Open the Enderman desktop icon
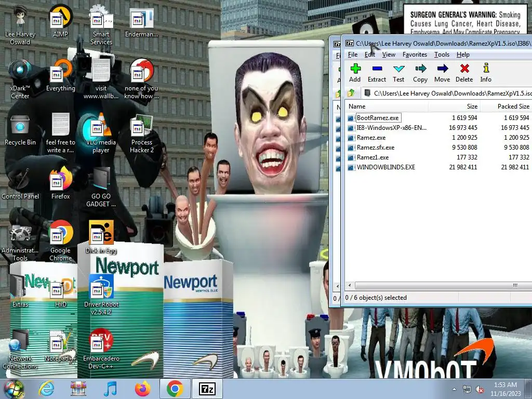This screenshot has height=399, width=532. pos(141,22)
